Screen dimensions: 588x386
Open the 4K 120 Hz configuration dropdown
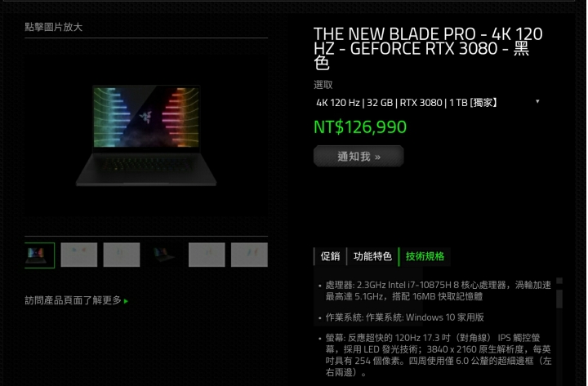click(428, 102)
